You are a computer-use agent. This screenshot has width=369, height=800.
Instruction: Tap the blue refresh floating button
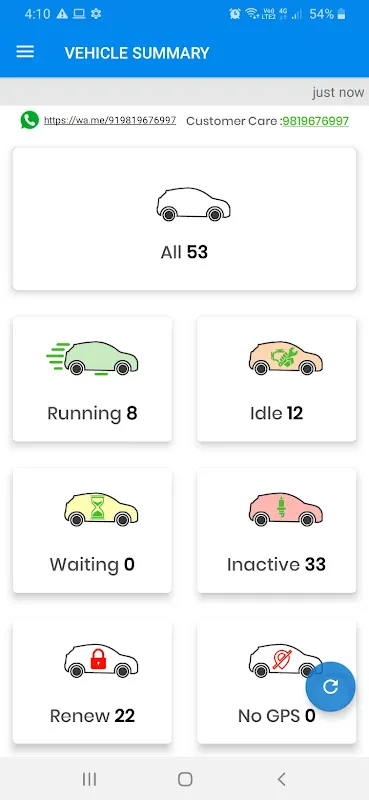(x=331, y=687)
